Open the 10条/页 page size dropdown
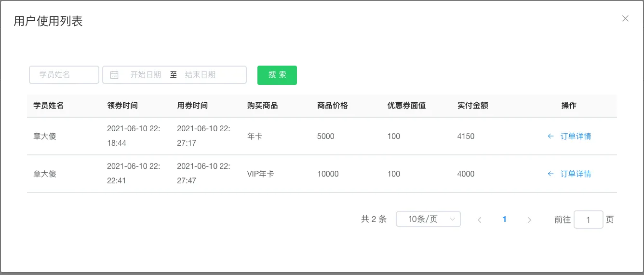Screen dimensions: 644x275 coord(428,219)
